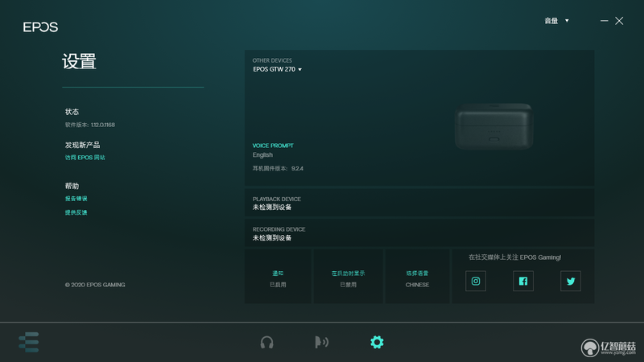The height and width of the screenshot is (362, 644).
Task: Open the microphone voice tab
Action: (321, 342)
